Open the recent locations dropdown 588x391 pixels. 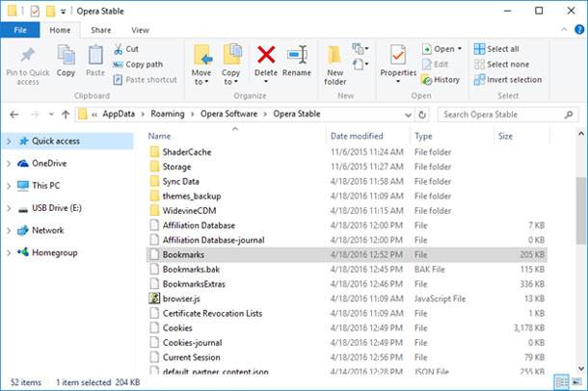pyautogui.click(x=51, y=115)
